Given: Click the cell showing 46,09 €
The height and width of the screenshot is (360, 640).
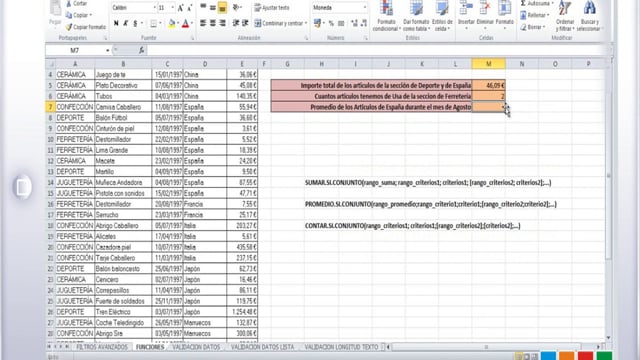Looking at the screenshot, I should [x=489, y=85].
